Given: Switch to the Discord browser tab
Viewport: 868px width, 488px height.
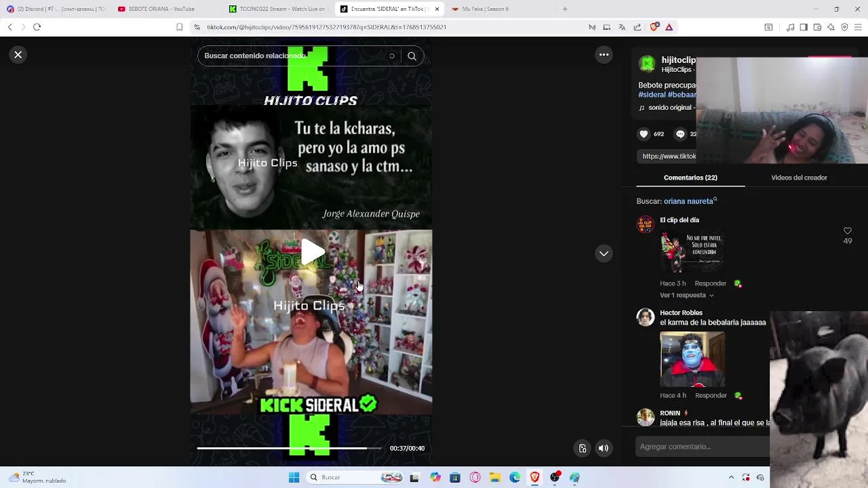Looking at the screenshot, I should (x=56, y=9).
